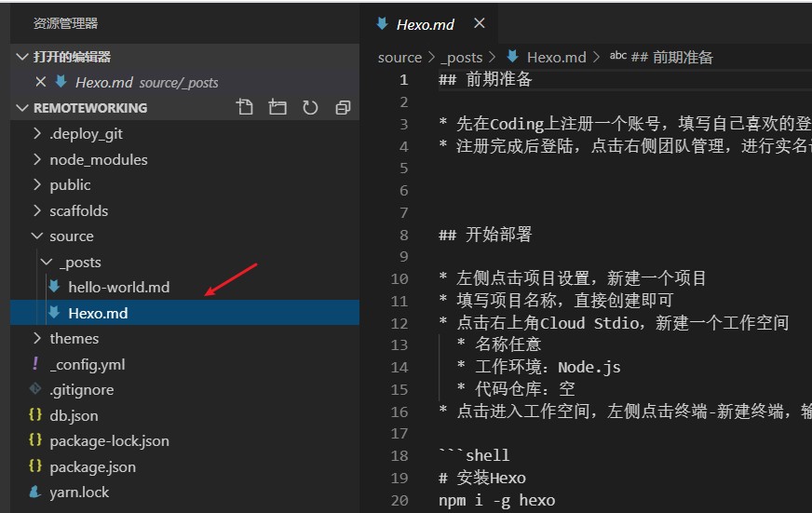The height and width of the screenshot is (513, 812).
Task: Click the '* 名称任意' list line
Action: tap(499, 344)
